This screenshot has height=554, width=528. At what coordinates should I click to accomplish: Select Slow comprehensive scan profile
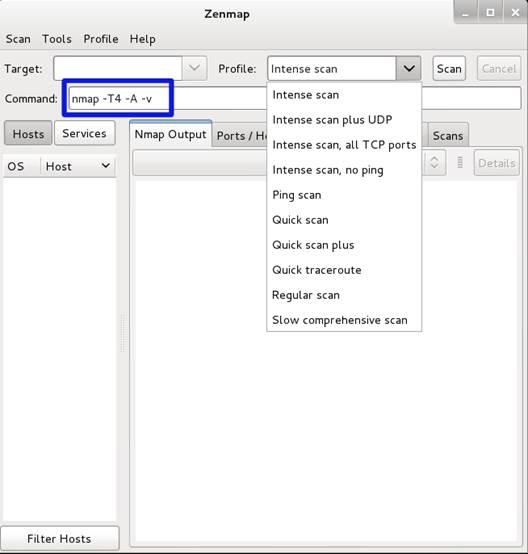click(x=344, y=320)
